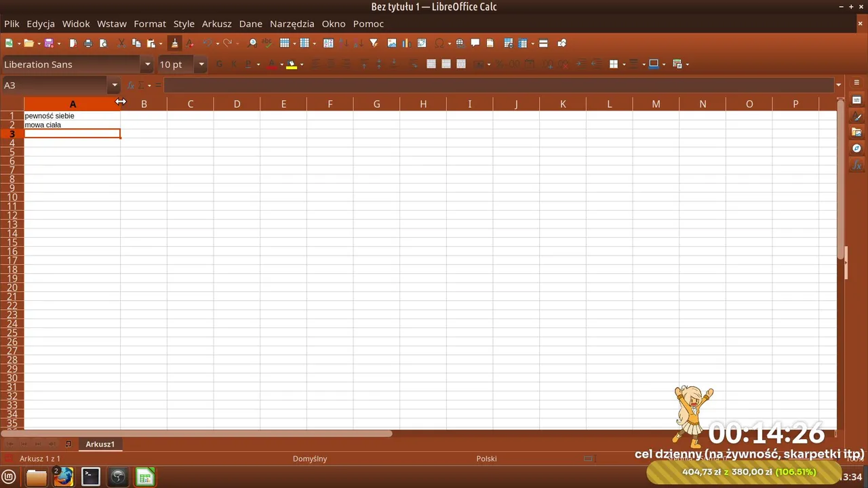
Task: Show Draw Functions shapes icon
Action: (x=561, y=43)
